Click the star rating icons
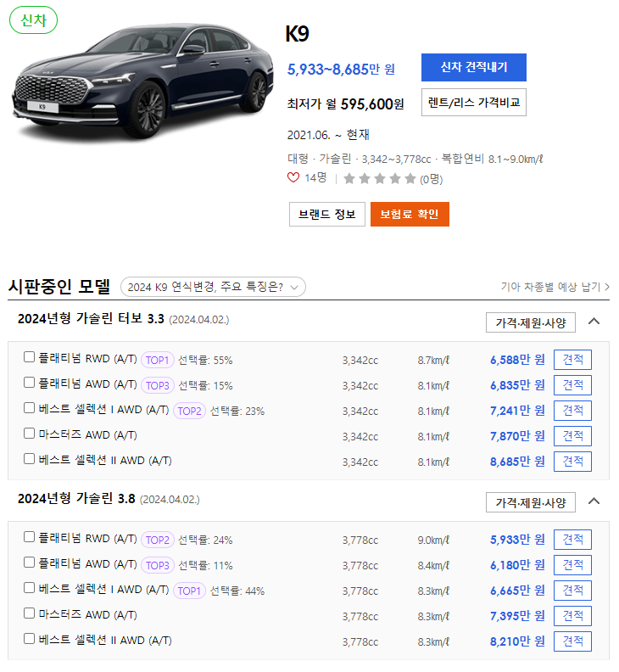This screenshot has height=672, width=619. [380, 178]
